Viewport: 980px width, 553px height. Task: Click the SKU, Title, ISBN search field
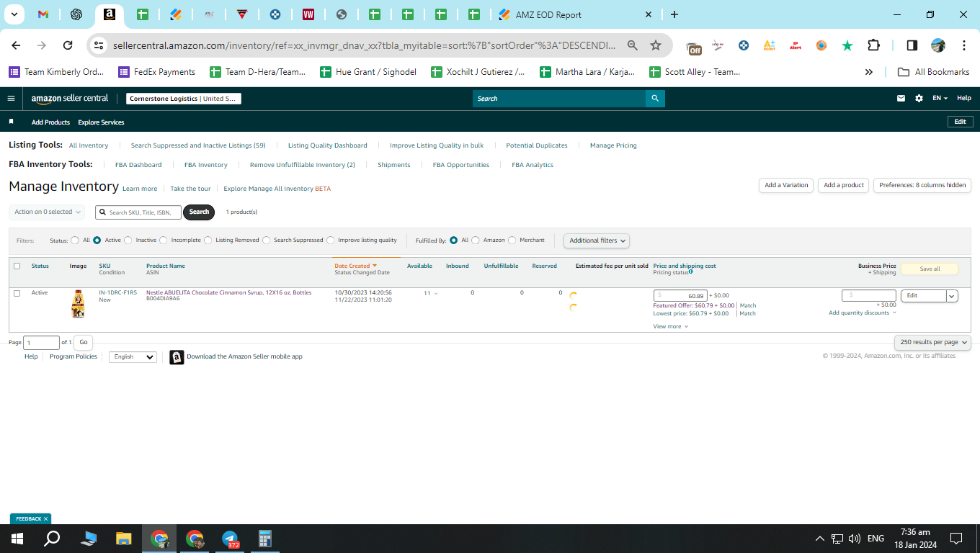point(138,212)
